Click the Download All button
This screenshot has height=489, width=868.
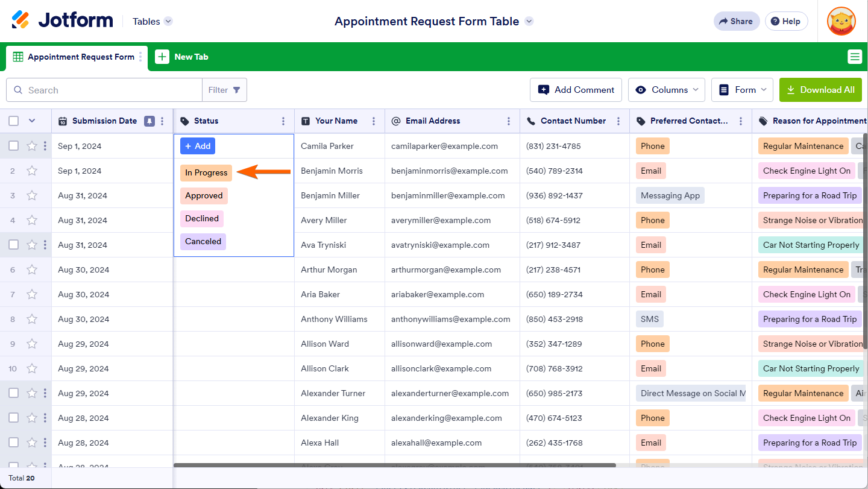(x=820, y=90)
